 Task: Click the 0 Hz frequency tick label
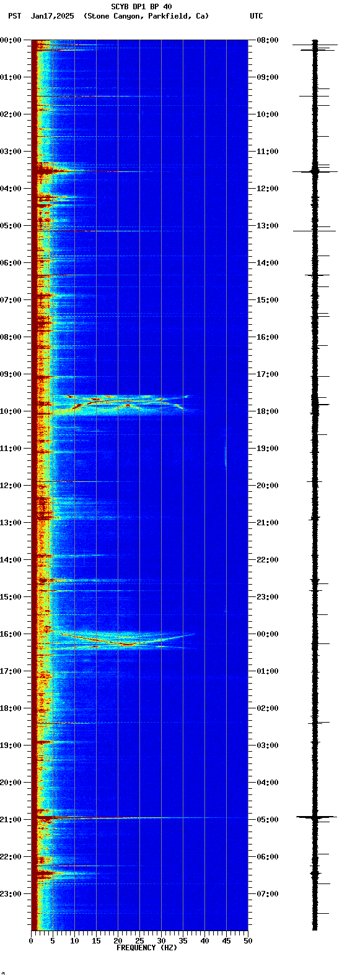[x=31, y=941]
